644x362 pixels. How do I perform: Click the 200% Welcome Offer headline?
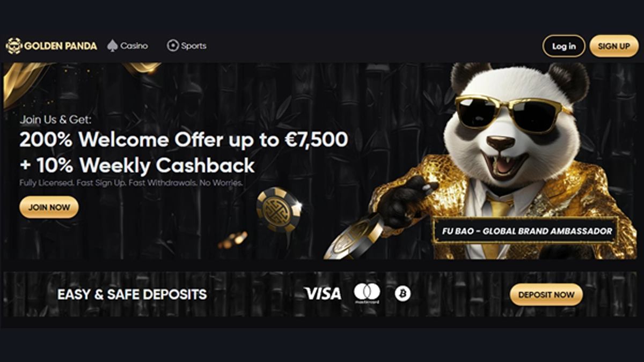pyautogui.click(x=184, y=140)
